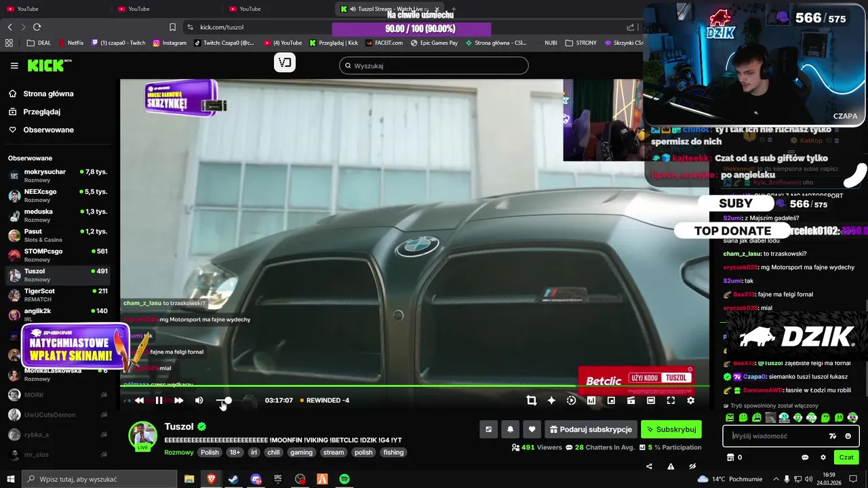This screenshot has height=488, width=868.
Task: Click the fishing tag
Action: coord(393,452)
